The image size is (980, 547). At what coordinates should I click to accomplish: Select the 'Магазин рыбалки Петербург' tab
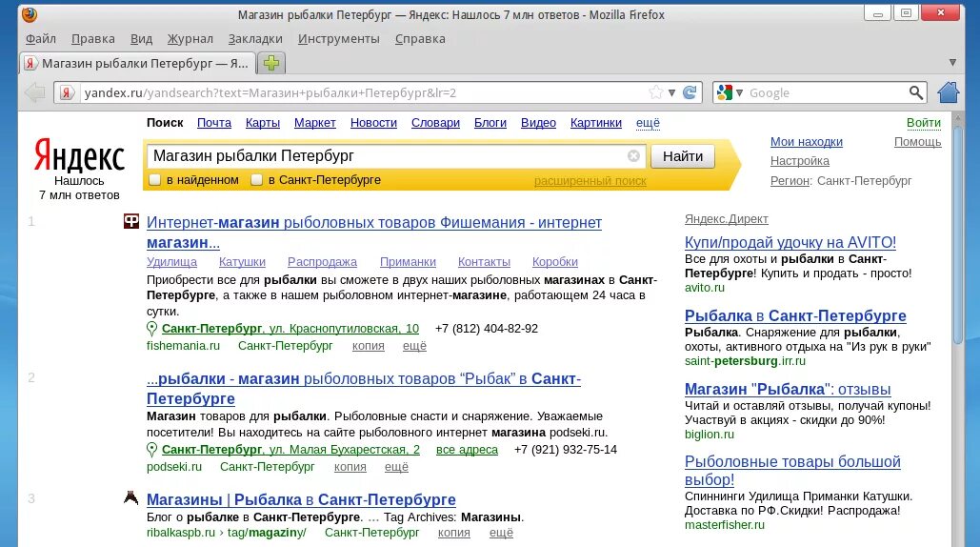137,63
